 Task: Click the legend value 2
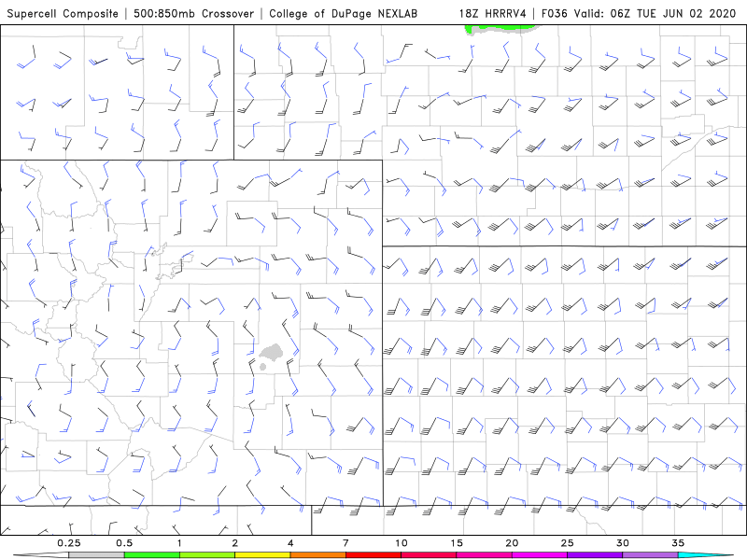coord(235,543)
